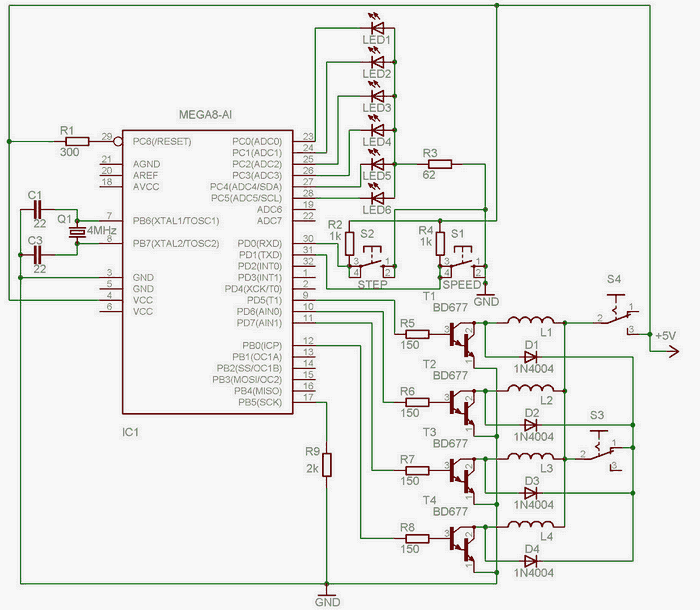Select the R3 62 ohm resistor
This screenshot has width=700, height=610.
click(x=437, y=163)
